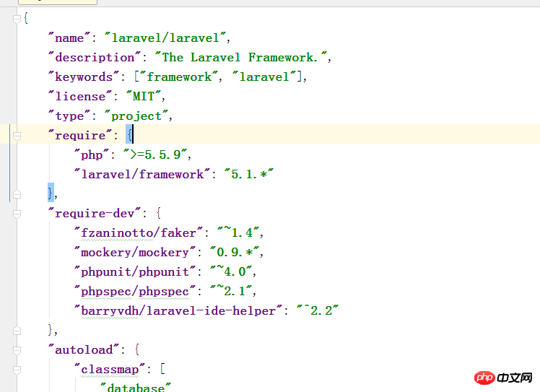Click the "~4.0" version string
Viewport: 540px width, 392px height.
231,271
